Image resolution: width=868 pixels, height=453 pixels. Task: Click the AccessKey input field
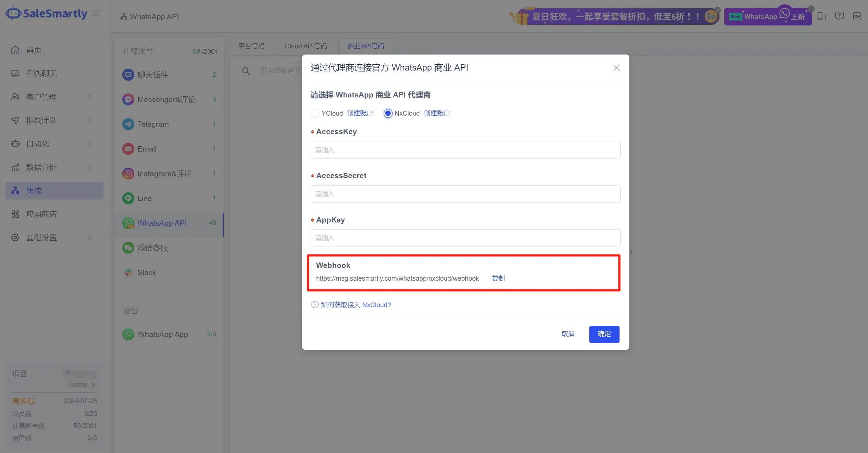tap(465, 149)
